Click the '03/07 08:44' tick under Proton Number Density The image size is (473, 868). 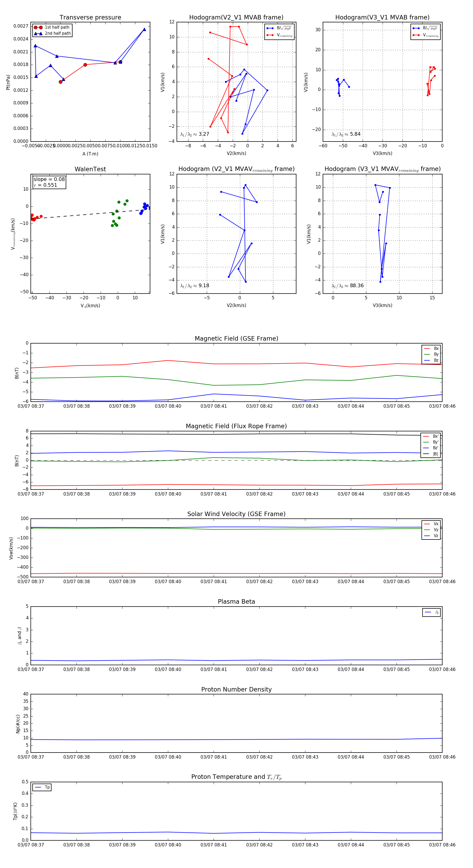(x=351, y=757)
